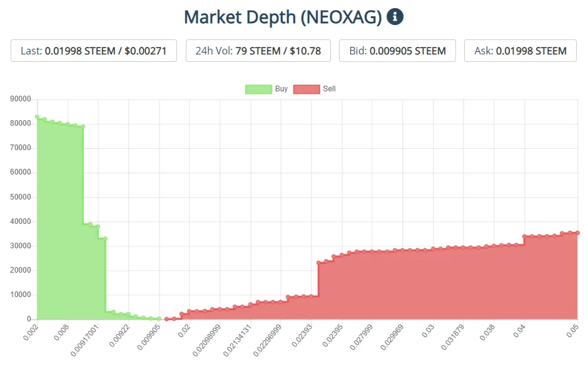Click the Buy legend text label
Screen dimensions: 588x369
281,89
